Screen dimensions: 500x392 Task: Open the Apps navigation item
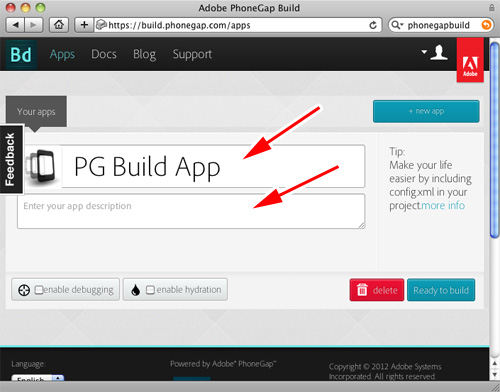click(x=62, y=54)
